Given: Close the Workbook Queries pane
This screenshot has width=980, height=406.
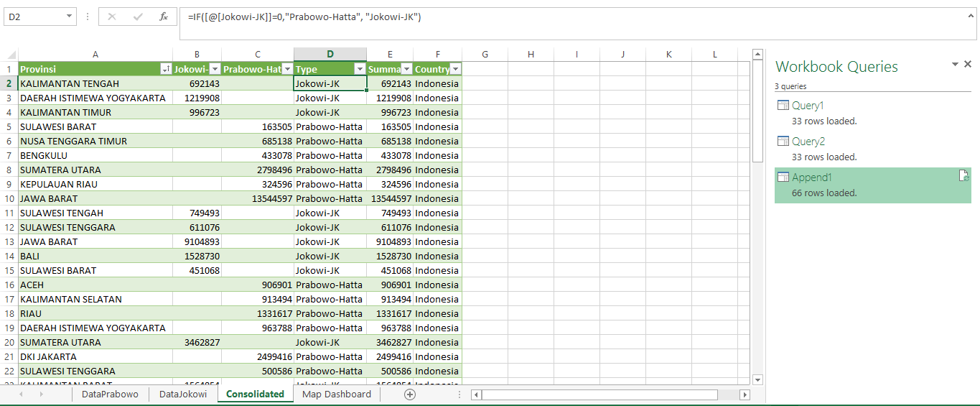Looking at the screenshot, I should point(967,64).
